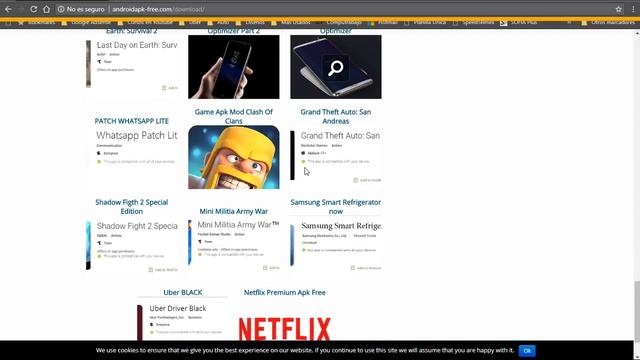Viewport: 640px width, 360px height.
Task: View site info next to 'No es seguro'
Action: (x=61, y=9)
